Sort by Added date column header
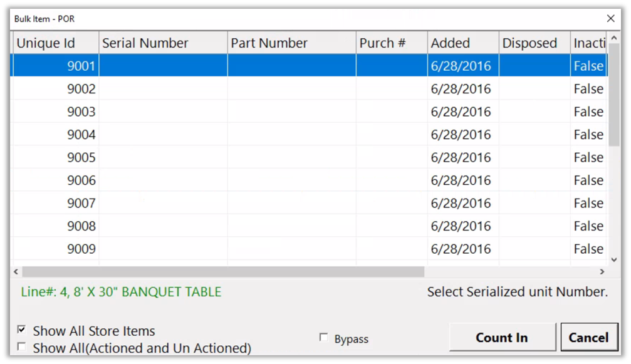Screen dimensions: 631x364 click(462, 43)
